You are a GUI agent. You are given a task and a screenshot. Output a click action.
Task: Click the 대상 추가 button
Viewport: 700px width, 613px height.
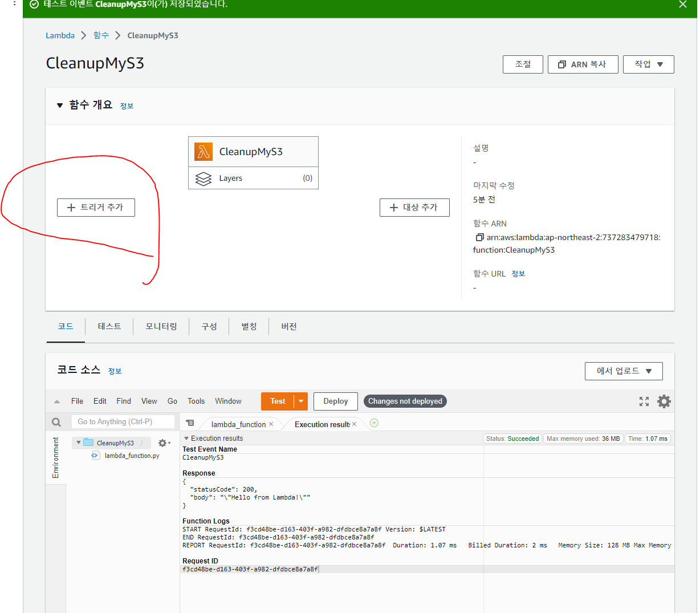pos(414,208)
